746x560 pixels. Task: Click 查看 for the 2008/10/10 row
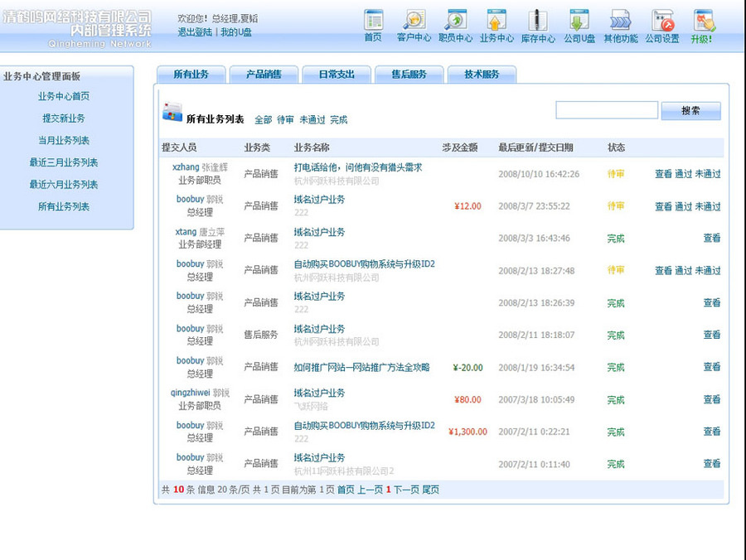[x=663, y=174]
